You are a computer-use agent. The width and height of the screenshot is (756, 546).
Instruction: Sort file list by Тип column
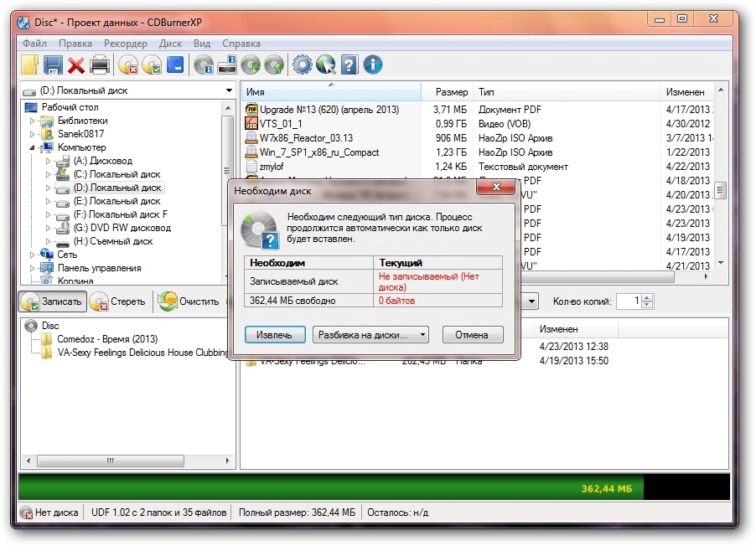tap(567, 92)
